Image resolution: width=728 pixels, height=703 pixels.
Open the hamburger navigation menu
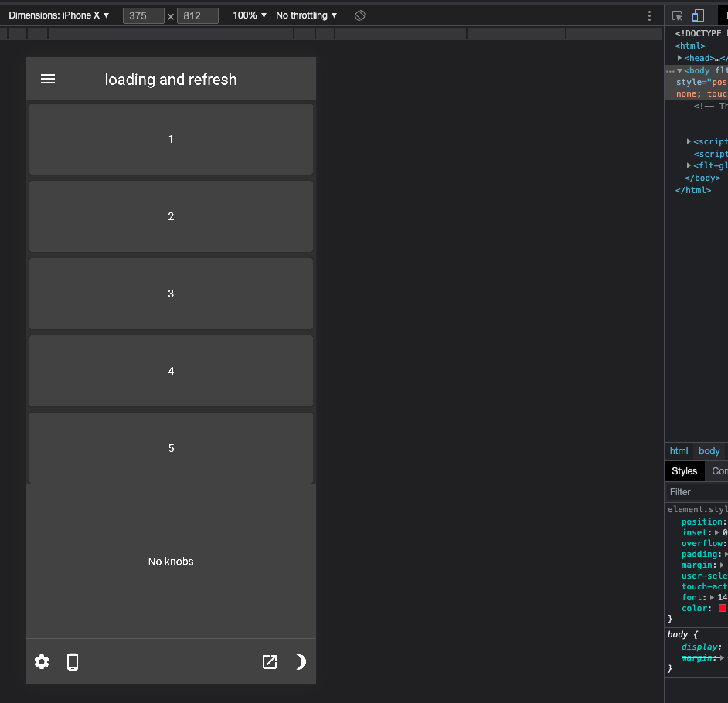pyautogui.click(x=48, y=79)
